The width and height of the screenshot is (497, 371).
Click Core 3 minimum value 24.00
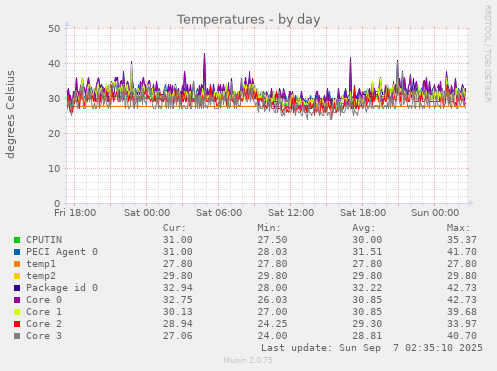[x=272, y=336]
